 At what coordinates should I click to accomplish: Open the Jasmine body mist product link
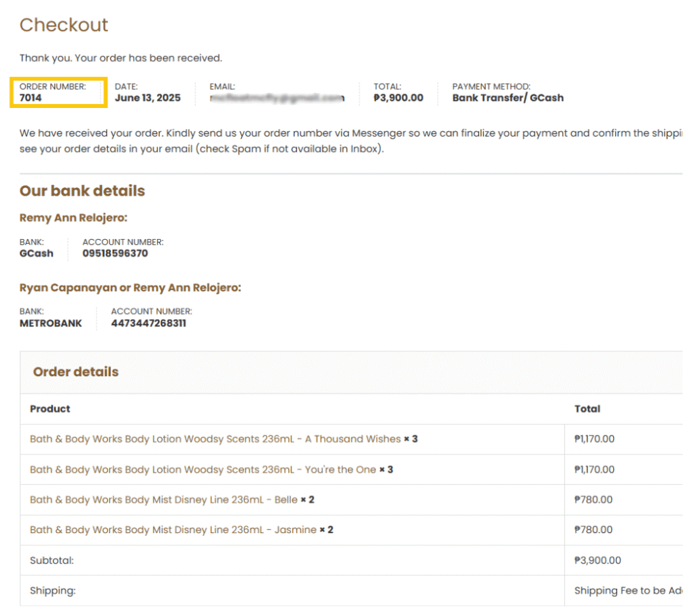pos(173,530)
